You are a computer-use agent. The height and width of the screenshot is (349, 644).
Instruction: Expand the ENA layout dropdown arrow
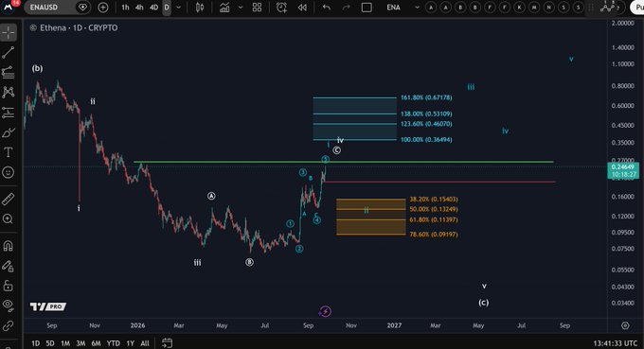pos(418,8)
